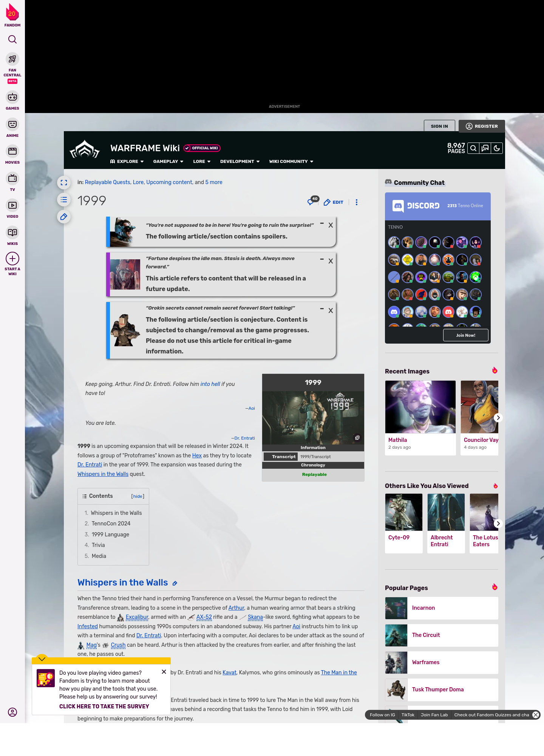
Task: Open the wiki discussions speech bubble icon
Action: 485,148
